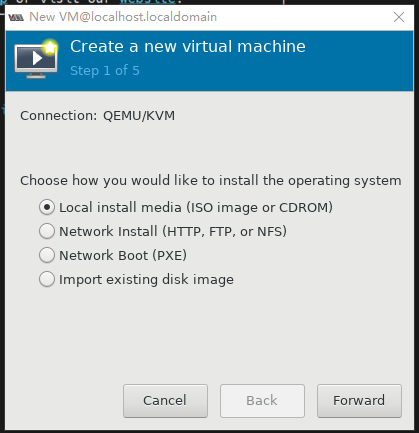Click the 'ISO image or CDROM' label text
The height and width of the screenshot is (433, 419).
pyautogui.click(x=259, y=207)
